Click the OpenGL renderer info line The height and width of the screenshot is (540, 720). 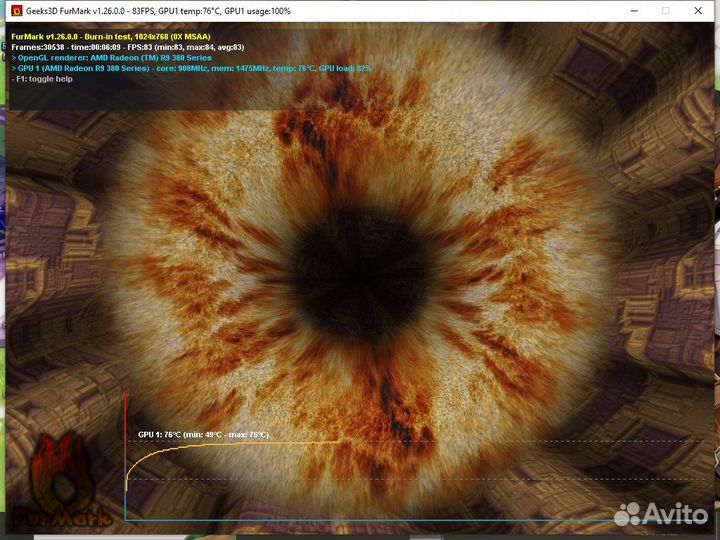point(111,57)
